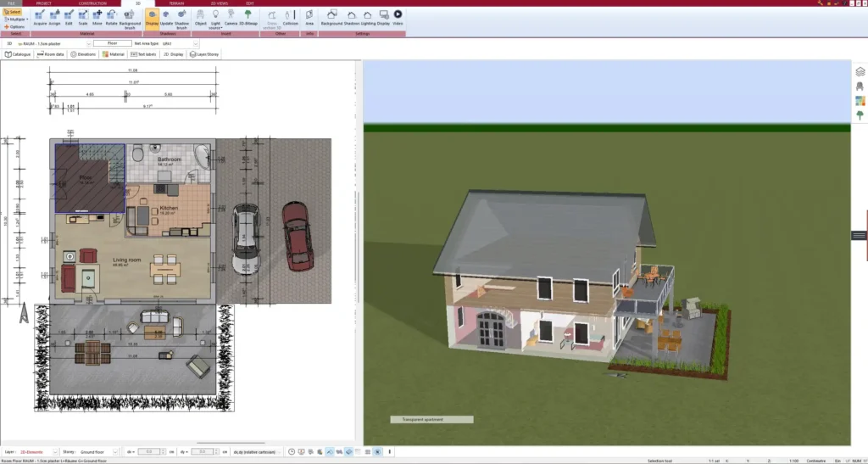The height and width of the screenshot is (464, 868).
Task: Click the dx coordinate input field
Action: pyautogui.click(x=149, y=452)
